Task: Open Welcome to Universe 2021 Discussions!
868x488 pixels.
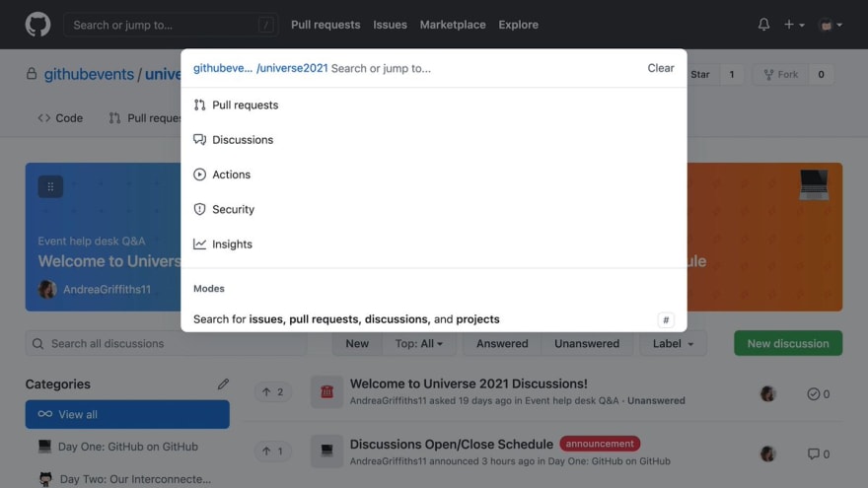Action: 469,383
